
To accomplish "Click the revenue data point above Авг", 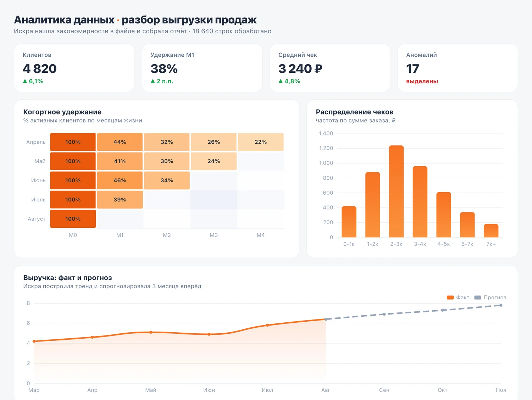I will [x=326, y=319].
